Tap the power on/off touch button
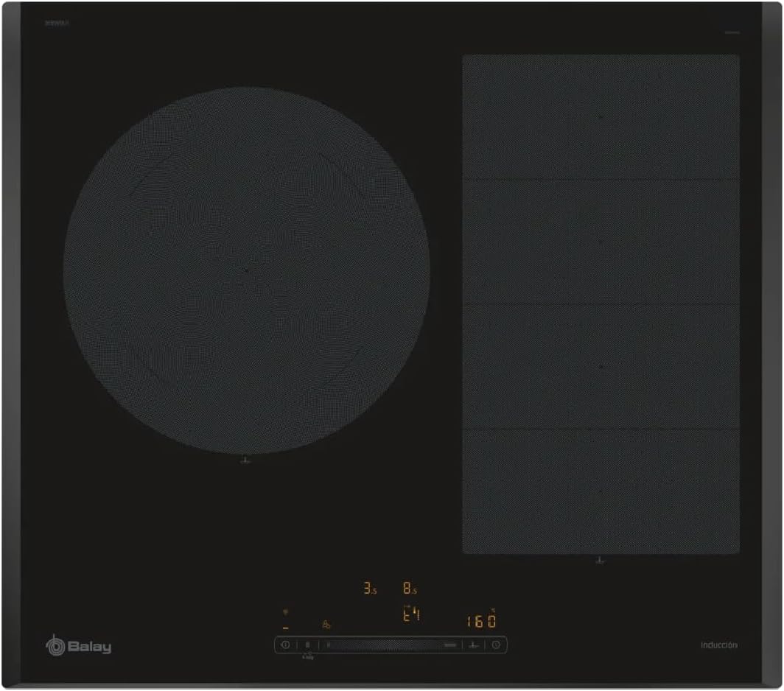784x691 pixels. [x=285, y=645]
